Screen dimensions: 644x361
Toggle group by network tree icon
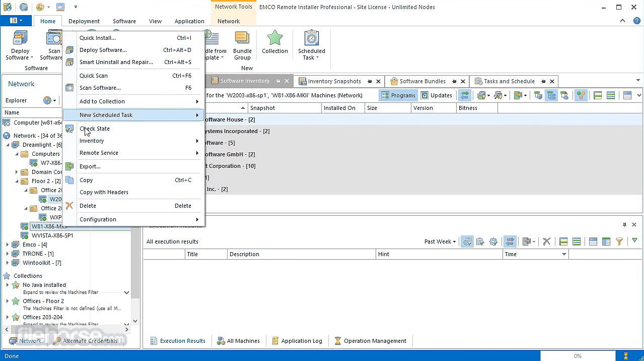click(551, 95)
